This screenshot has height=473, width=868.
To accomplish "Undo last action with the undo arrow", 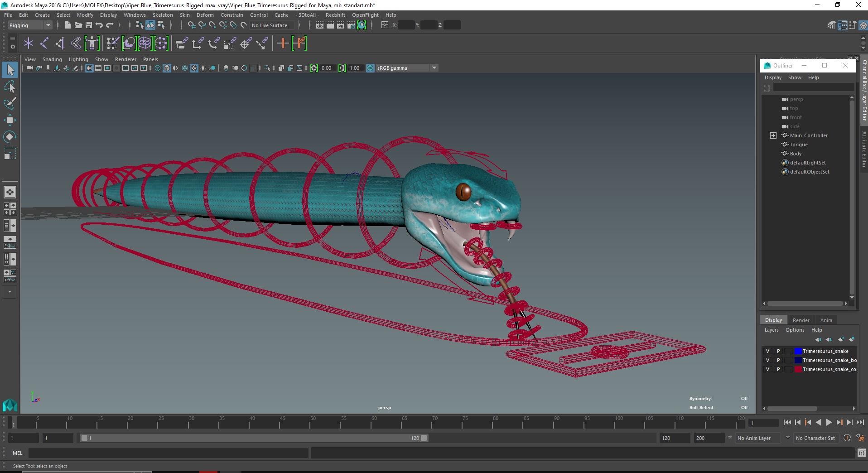I will point(99,25).
